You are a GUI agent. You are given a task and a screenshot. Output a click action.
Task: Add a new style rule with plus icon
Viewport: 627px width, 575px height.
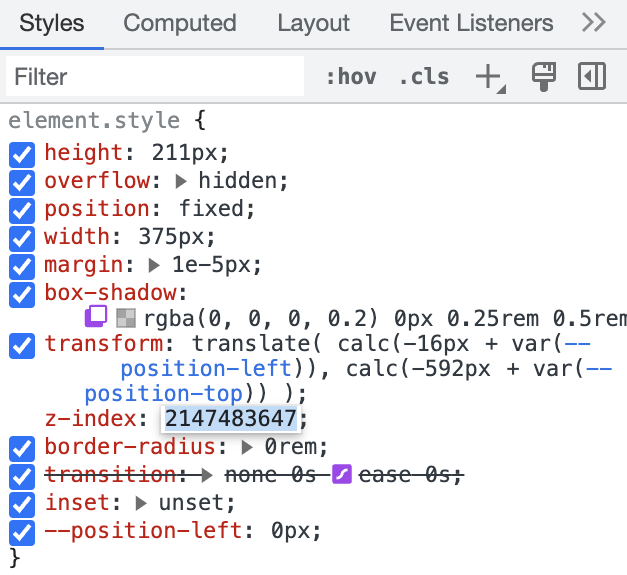(x=490, y=77)
